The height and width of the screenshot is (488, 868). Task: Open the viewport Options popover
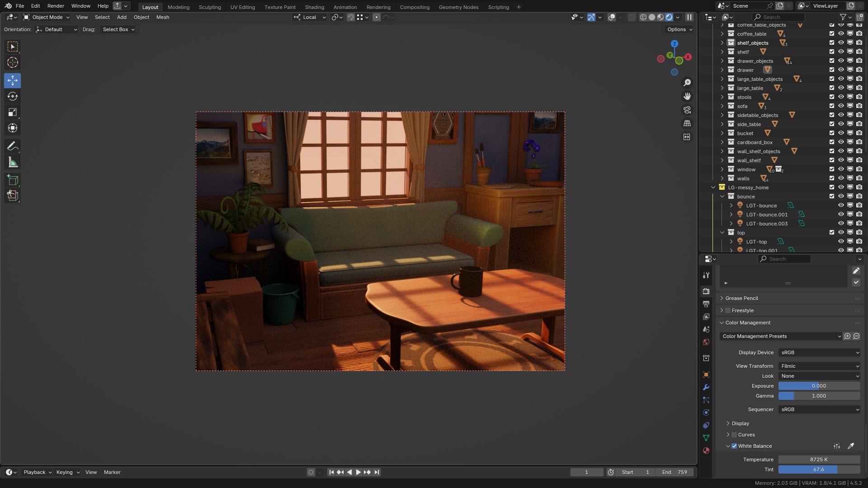(x=679, y=29)
